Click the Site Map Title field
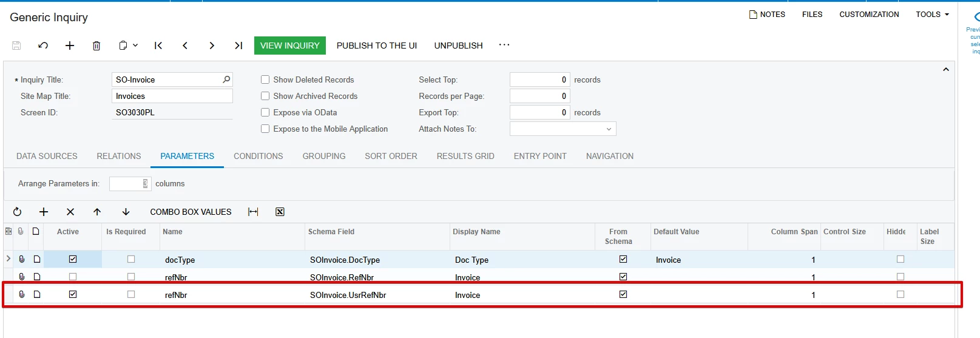This screenshot has width=980, height=338. point(172,96)
